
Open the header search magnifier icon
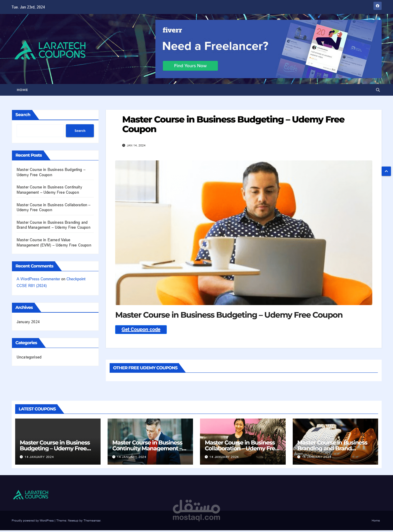click(x=378, y=90)
